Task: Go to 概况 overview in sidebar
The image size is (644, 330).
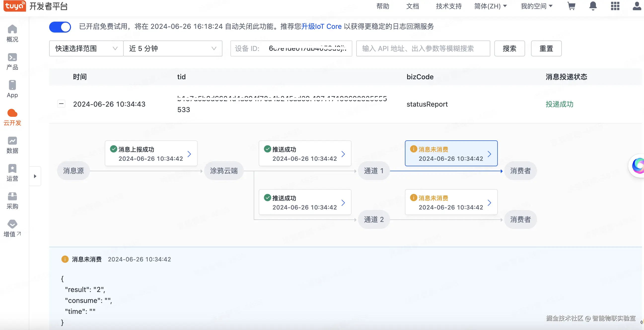Action: click(x=12, y=34)
